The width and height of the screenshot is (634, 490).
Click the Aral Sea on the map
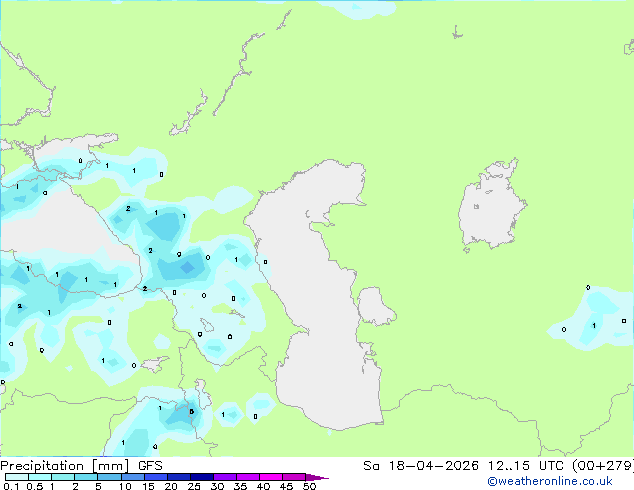(492, 206)
